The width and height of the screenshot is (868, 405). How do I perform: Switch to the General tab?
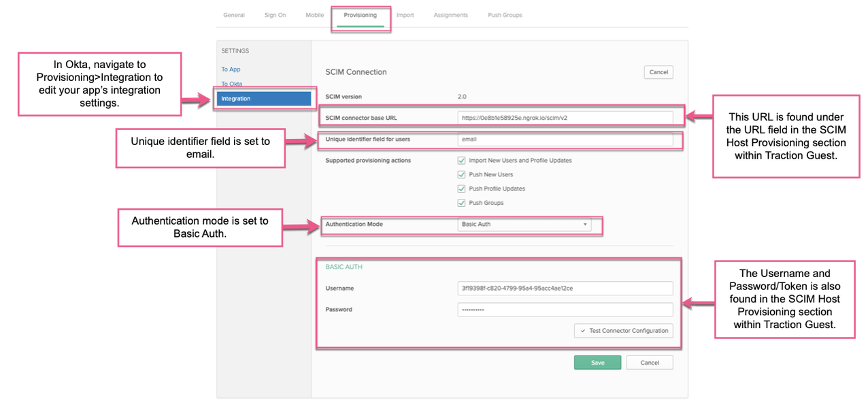233,14
